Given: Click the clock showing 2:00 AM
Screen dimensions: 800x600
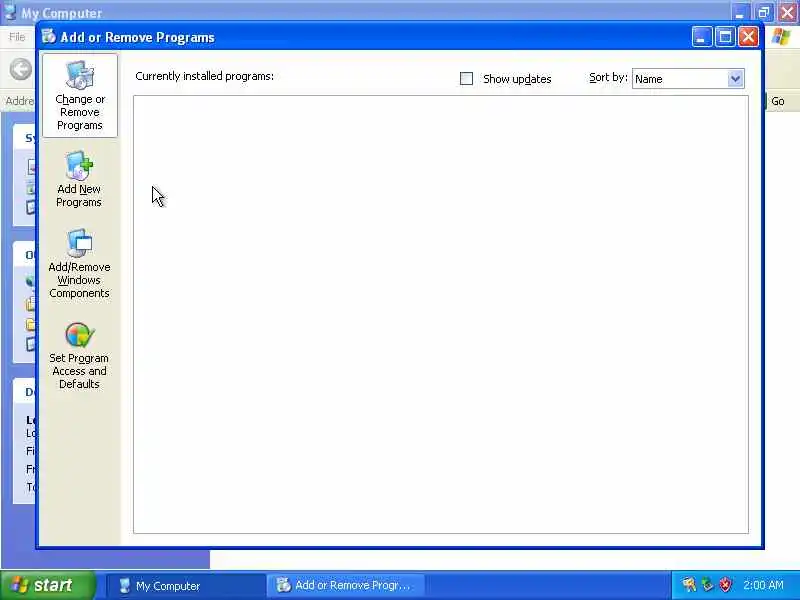Looking at the screenshot, I should click(763, 585).
